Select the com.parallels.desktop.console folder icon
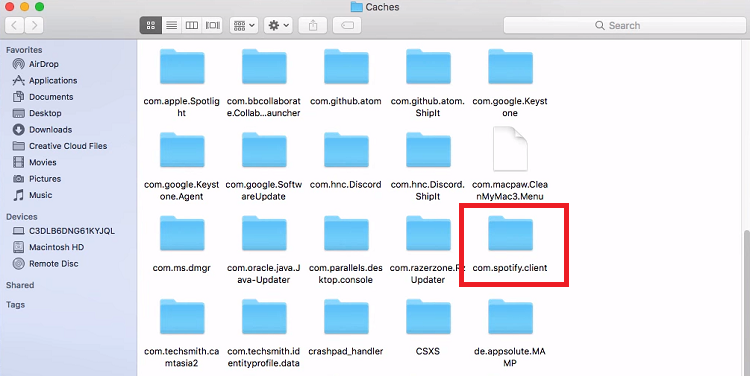This screenshot has width=750, height=376. click(346, 233)
